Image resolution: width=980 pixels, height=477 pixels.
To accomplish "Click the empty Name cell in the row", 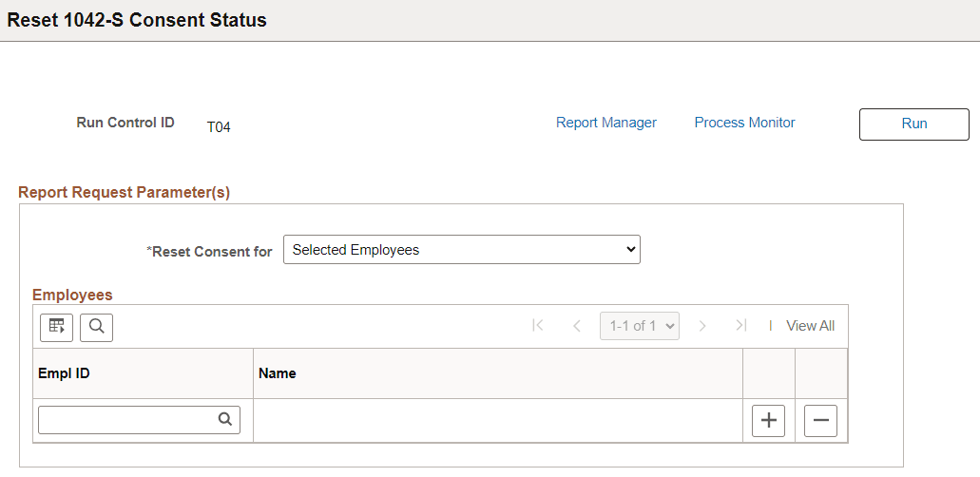I will coord(497,420).
